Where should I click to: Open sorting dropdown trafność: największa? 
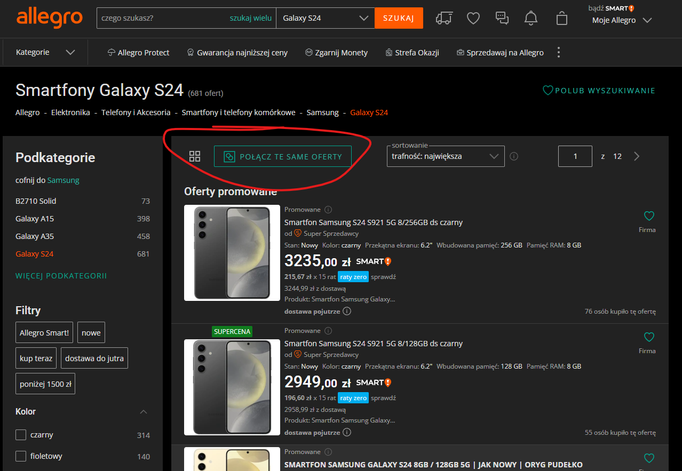445,157
